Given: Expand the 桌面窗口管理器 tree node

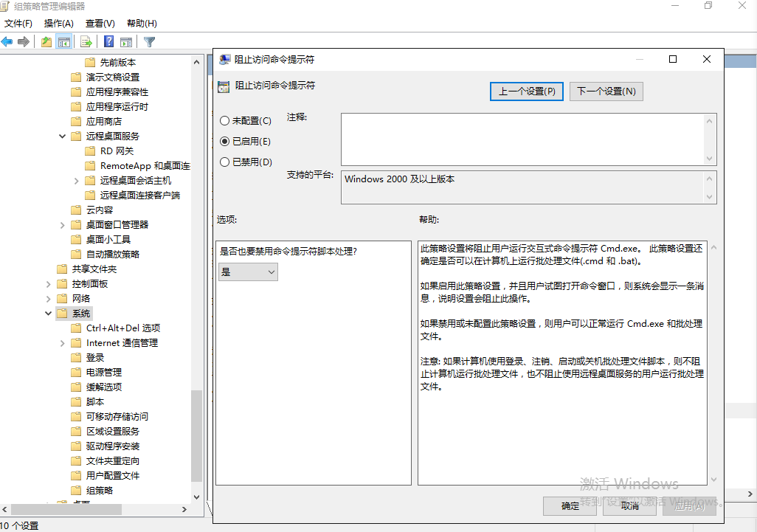Looking at the screenshot, I should point(62,225).
